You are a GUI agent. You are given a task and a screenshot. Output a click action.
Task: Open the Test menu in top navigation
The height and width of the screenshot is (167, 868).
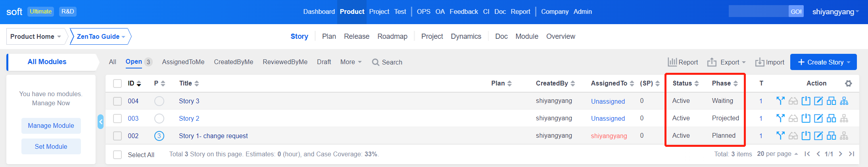click(400, 12)
